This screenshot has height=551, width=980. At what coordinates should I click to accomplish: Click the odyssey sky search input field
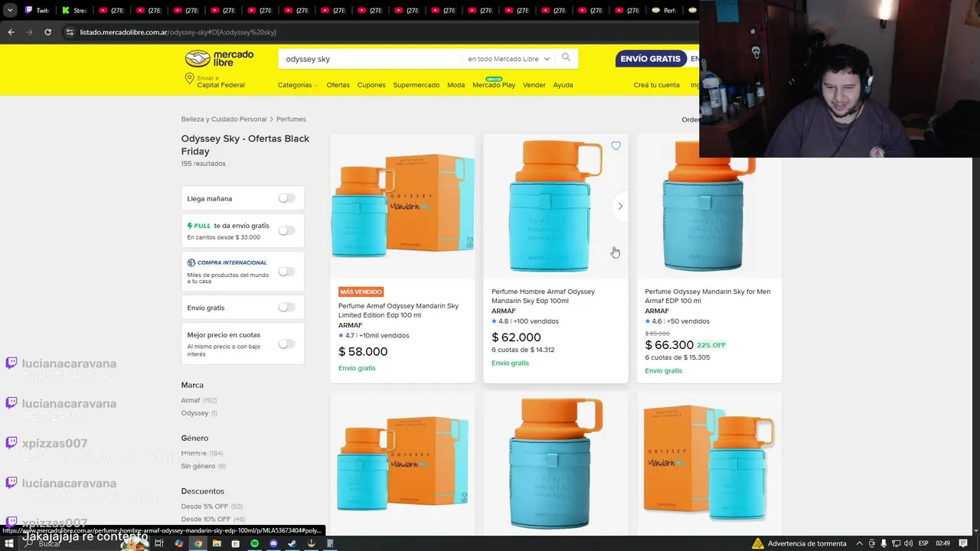point(371,59)
